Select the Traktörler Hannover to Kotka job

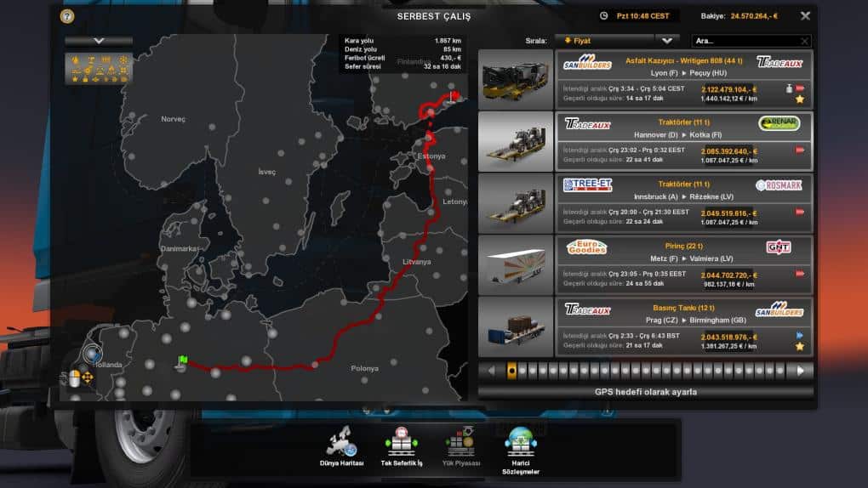click(645, 140)
